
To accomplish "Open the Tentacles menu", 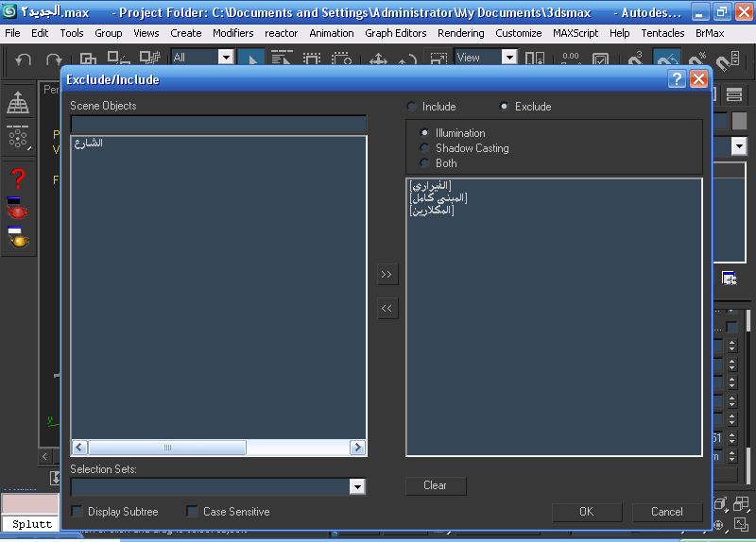I will tap(662, 33).
